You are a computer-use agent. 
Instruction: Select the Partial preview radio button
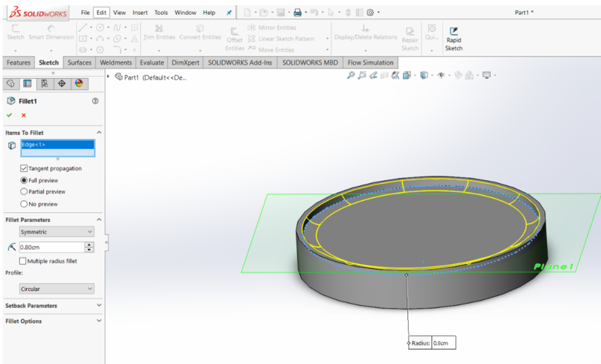24,192
